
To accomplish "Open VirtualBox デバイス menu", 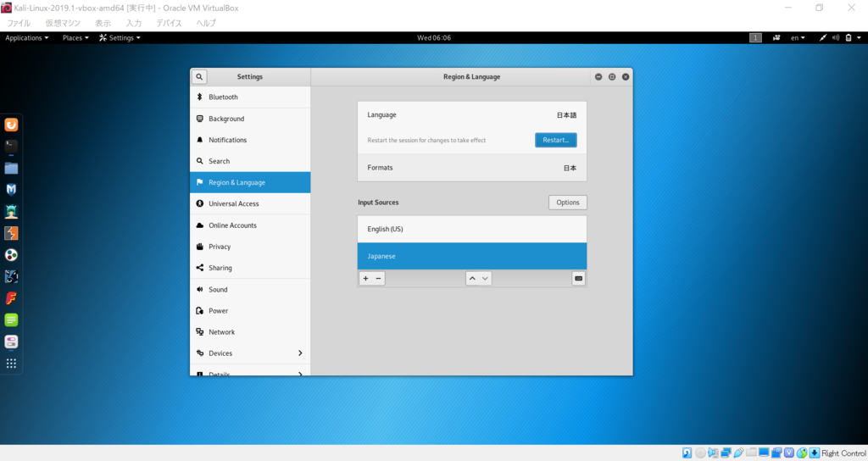I will 169,23.
